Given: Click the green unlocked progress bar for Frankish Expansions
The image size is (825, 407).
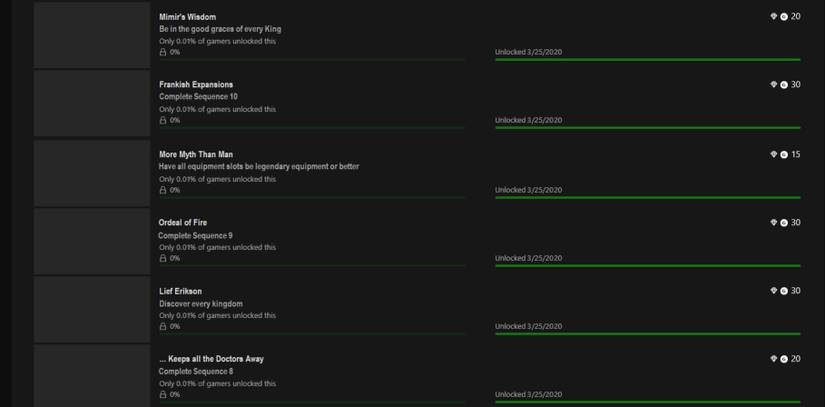Looking at the screenshot, I should click(x=647, y=128).
